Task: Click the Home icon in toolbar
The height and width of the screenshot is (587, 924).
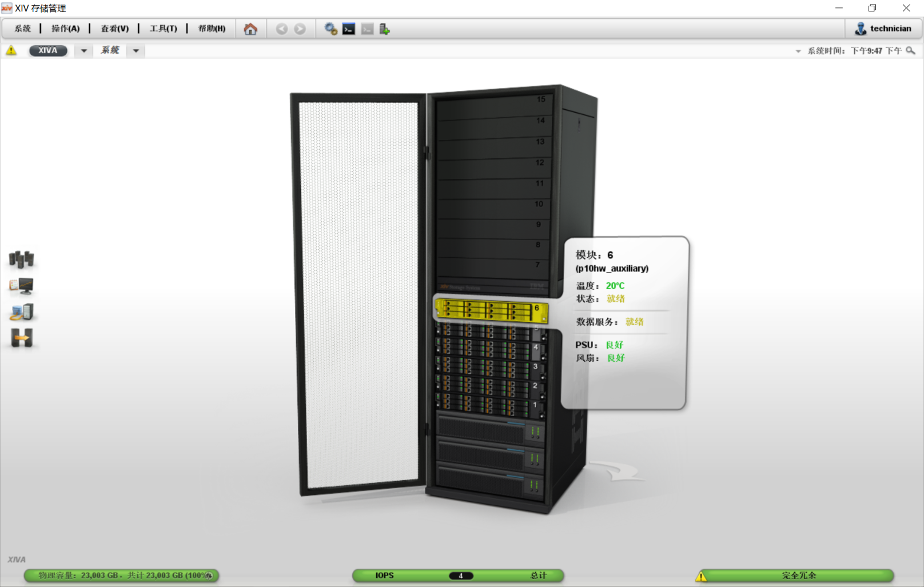Action: pos(250,29)
